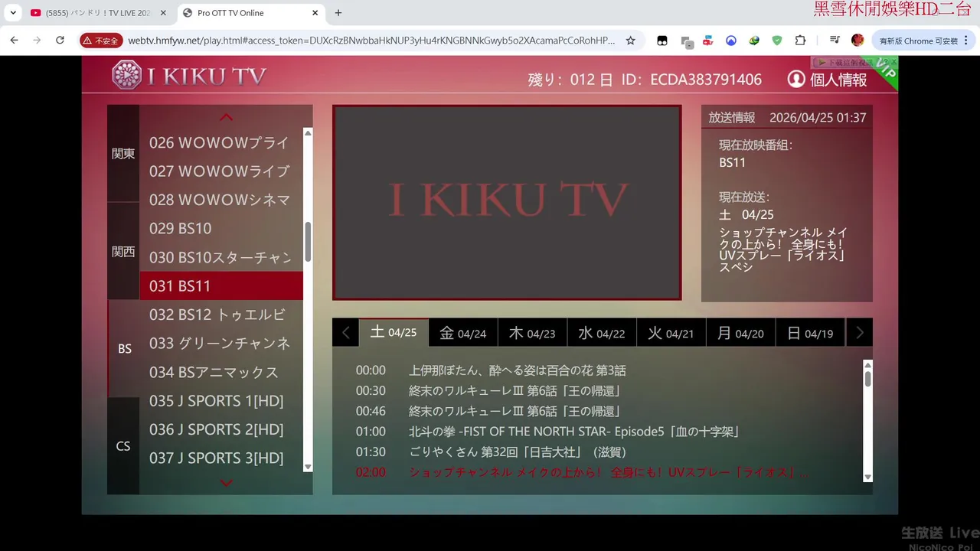Select channel 036 J SPORTS 2[HD]
This screenshot has height=551, width=980.
[221, 429]
